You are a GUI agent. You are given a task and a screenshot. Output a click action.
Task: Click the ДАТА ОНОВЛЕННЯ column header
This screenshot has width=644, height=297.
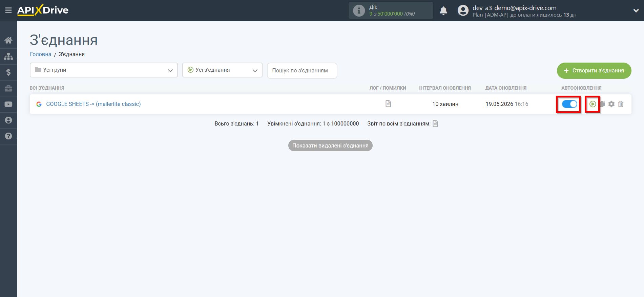click(506, 88)
